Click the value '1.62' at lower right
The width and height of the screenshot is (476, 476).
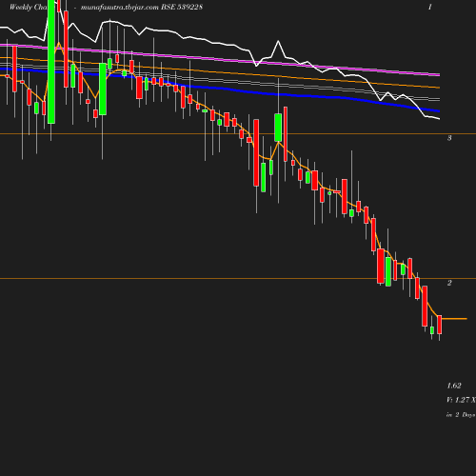[x=454, y=386]
